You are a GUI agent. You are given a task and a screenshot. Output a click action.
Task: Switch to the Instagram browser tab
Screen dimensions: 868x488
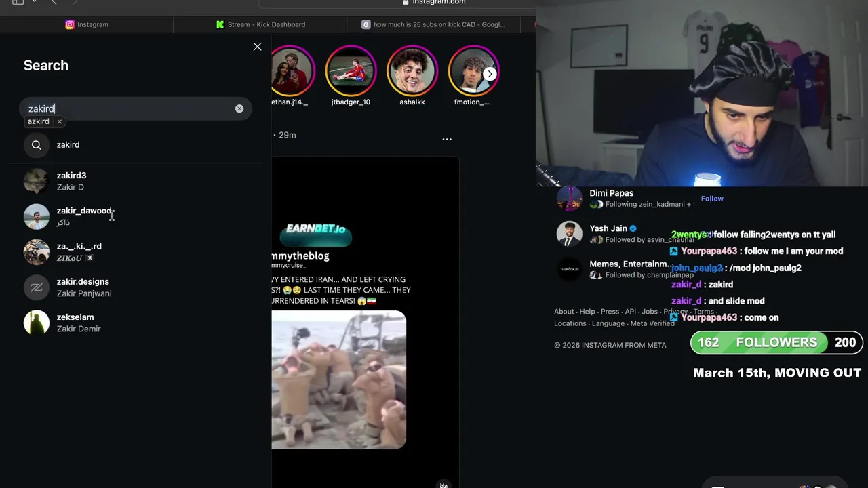(87, 24)
